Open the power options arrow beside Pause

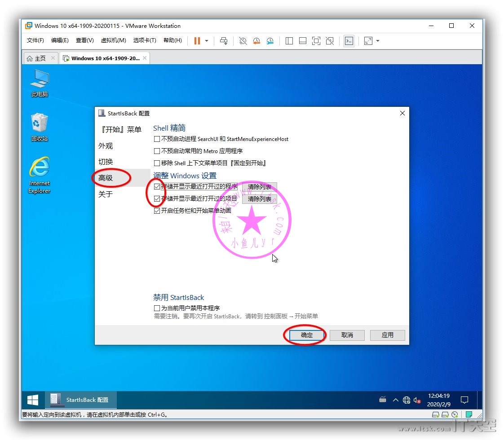207,41
